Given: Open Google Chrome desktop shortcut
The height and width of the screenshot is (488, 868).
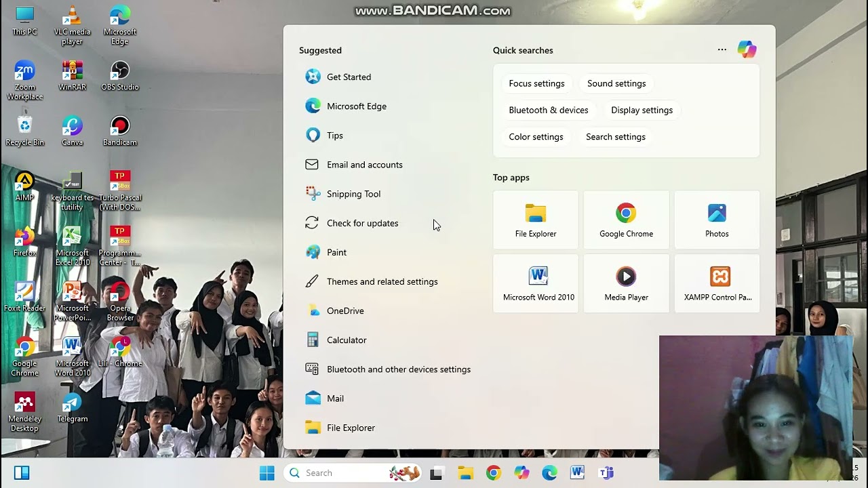Looking at the screenshot, I should pos(24,357).
